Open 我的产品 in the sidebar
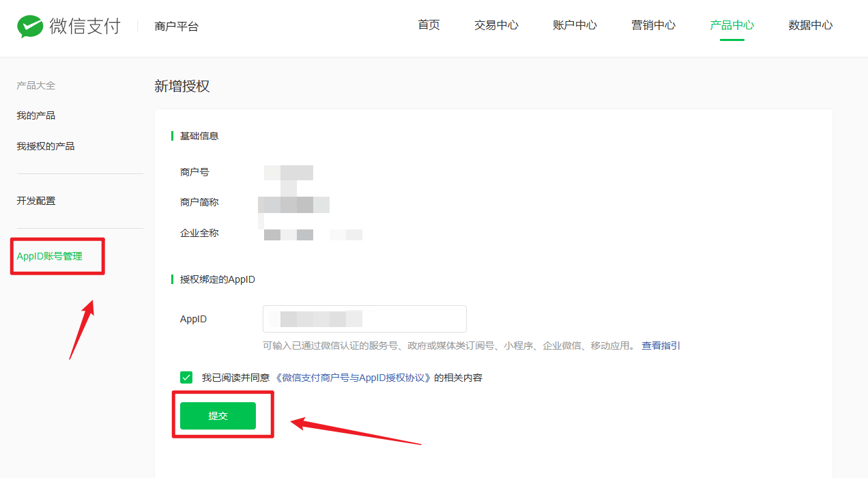Image resolution: width=868 pixels, height=478 pixels. pos(36,115)
